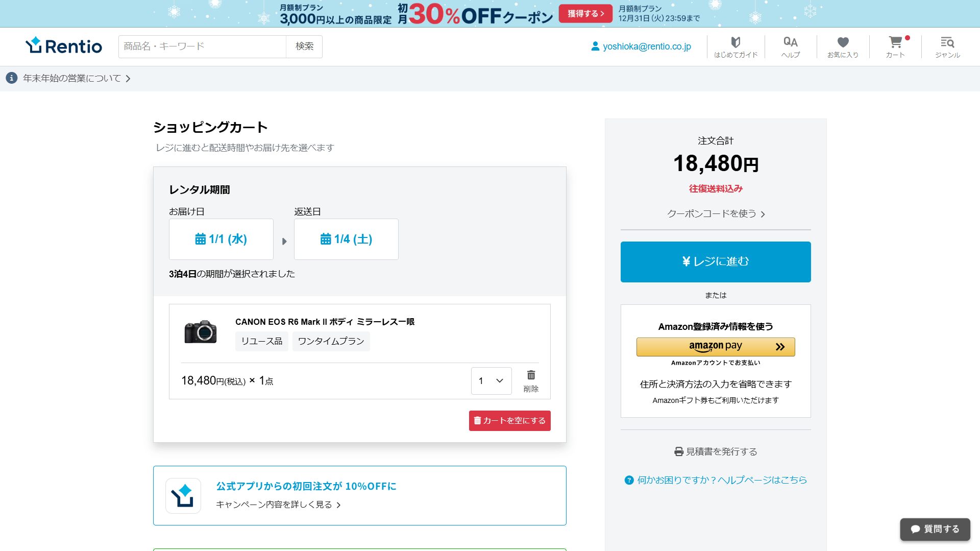This screenshot has height=551, width=980.
Task: Click the Canon EOS R6 camera thumbnail
Action: point(201,332)
